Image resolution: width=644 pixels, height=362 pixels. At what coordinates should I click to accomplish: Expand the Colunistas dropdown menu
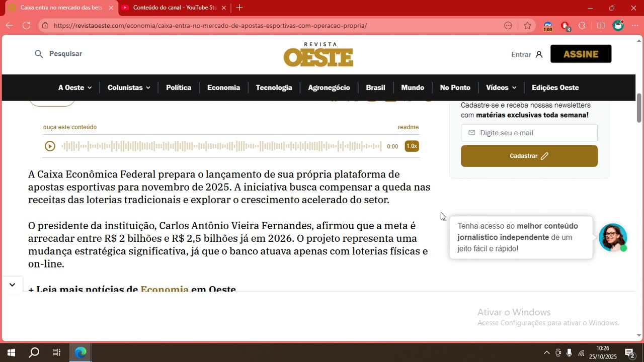[x=129, y=87]
